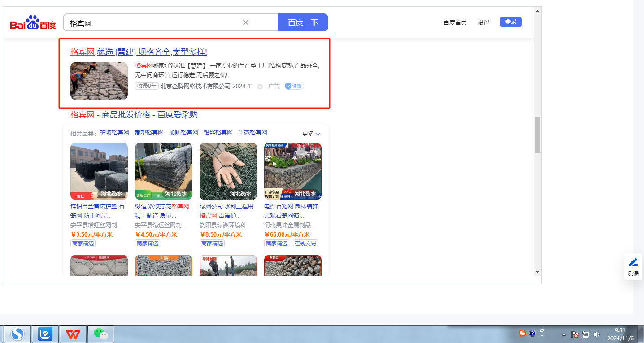Click the Baidu logo
The image size is (644, 343).
33,22
